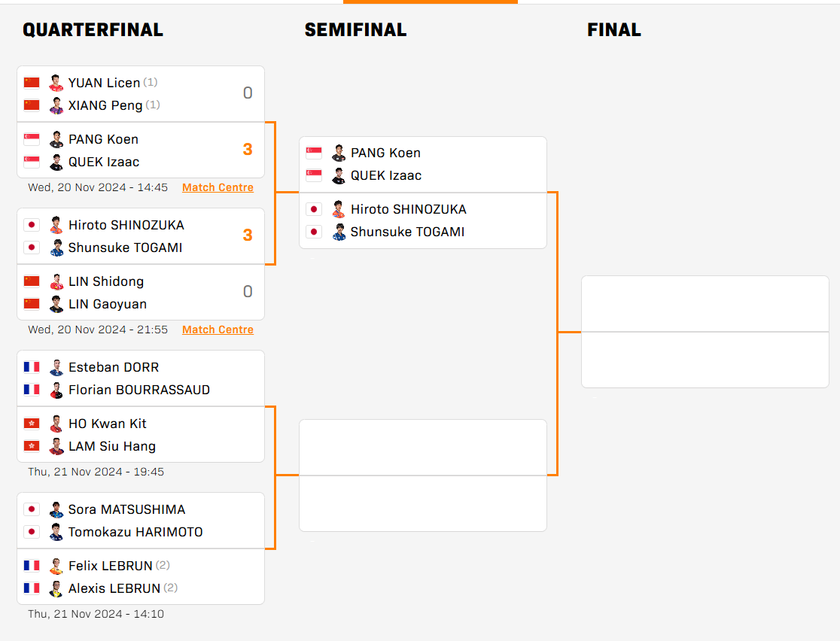The height and width of the screenshot is (641, 840).
Task: Click the China flag beside XIANG Peng
Action: point(32,105)
